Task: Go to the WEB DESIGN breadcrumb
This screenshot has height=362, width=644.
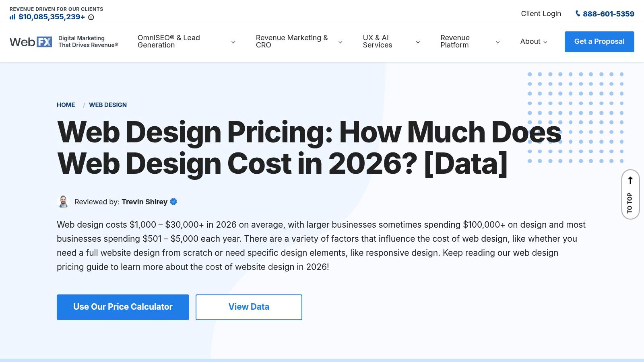Action: (x=108, y=105)
